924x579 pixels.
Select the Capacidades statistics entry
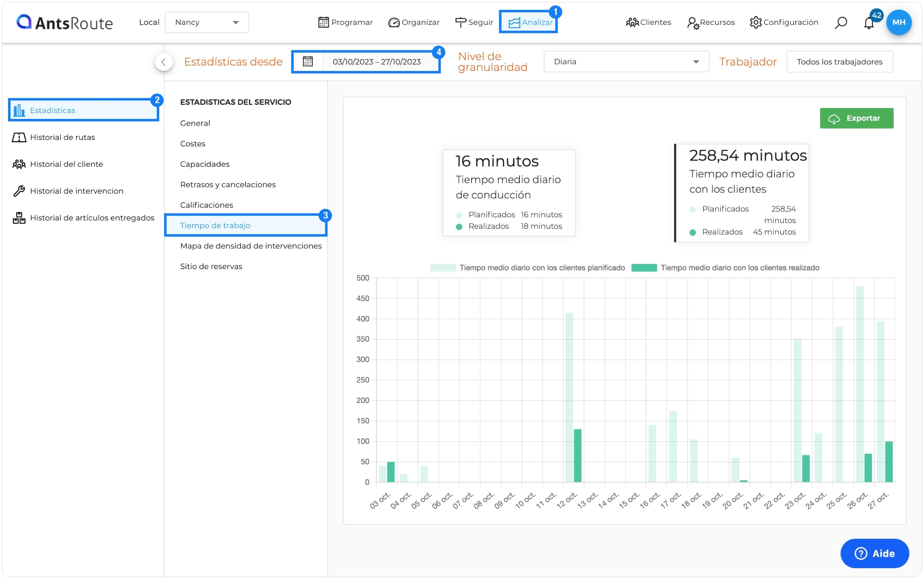pos(205,164)
